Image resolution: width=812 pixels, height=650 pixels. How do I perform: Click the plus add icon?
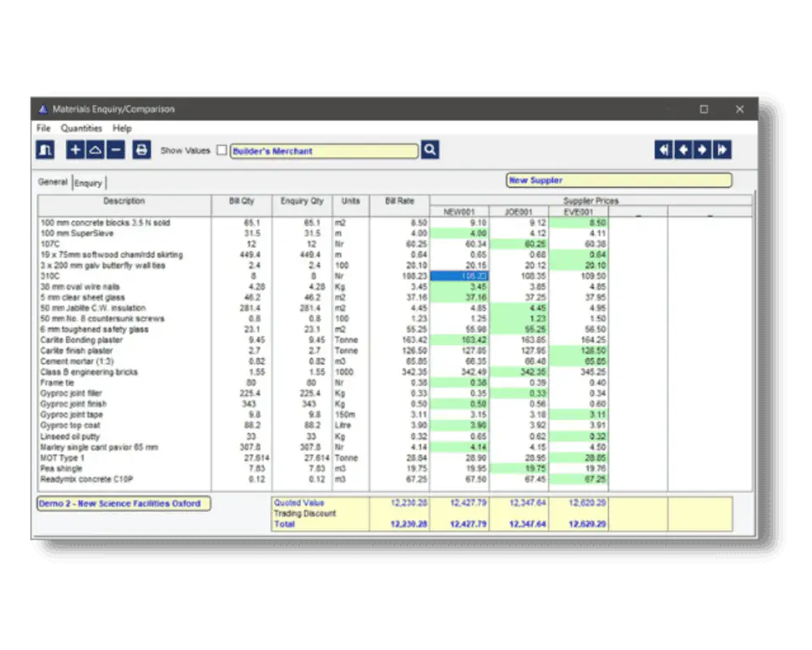pyautogui.click(x=75, y=150)
